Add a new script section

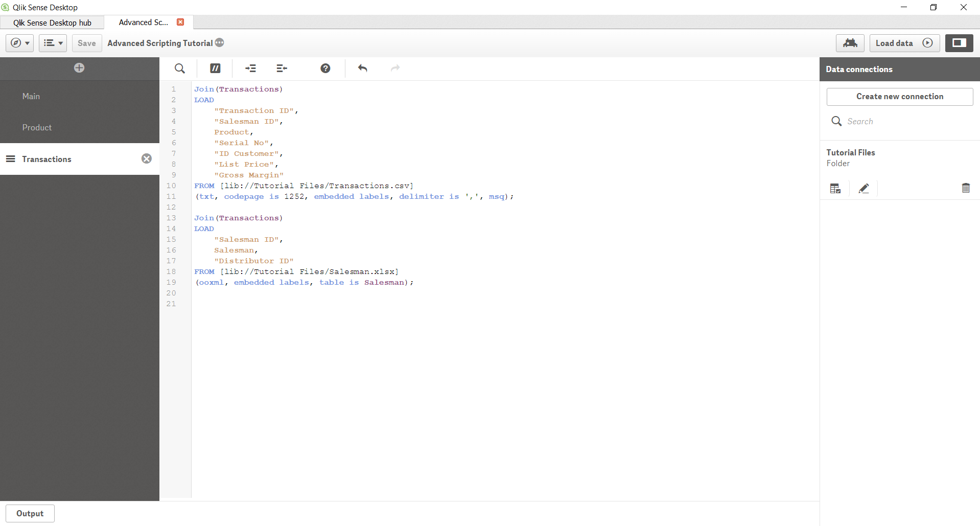[79, 68]
